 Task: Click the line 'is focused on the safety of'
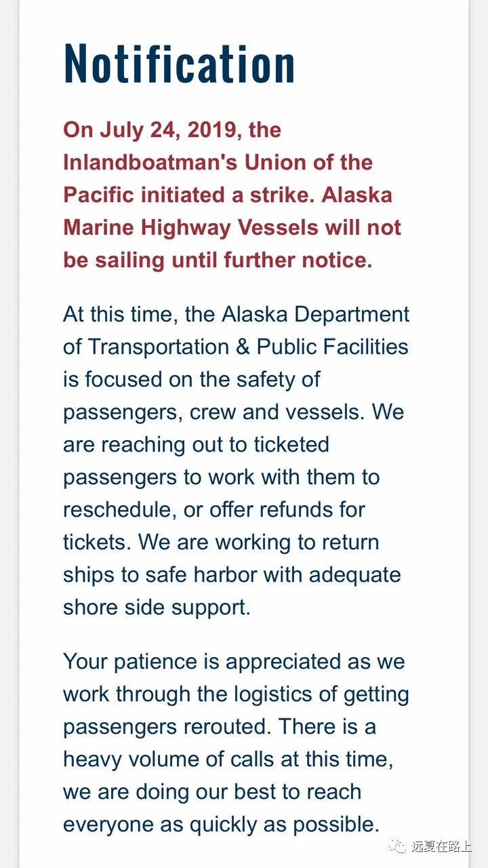pos(192,379)
